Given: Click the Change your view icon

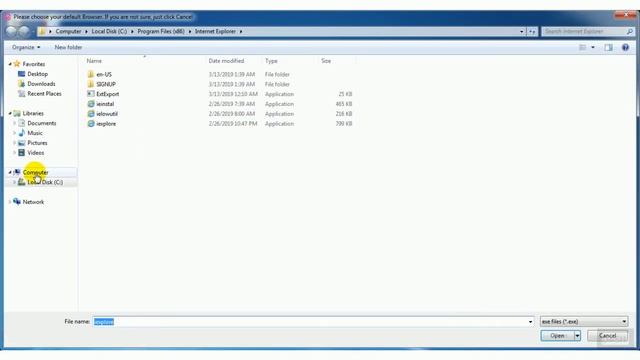Looking at the screenshot, I should pyautogui.click(x=582, y=47).
